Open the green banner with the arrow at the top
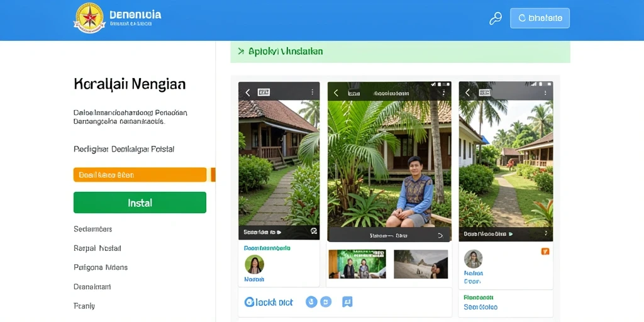This screenshot has height=322, width=644. click(400, 52)
